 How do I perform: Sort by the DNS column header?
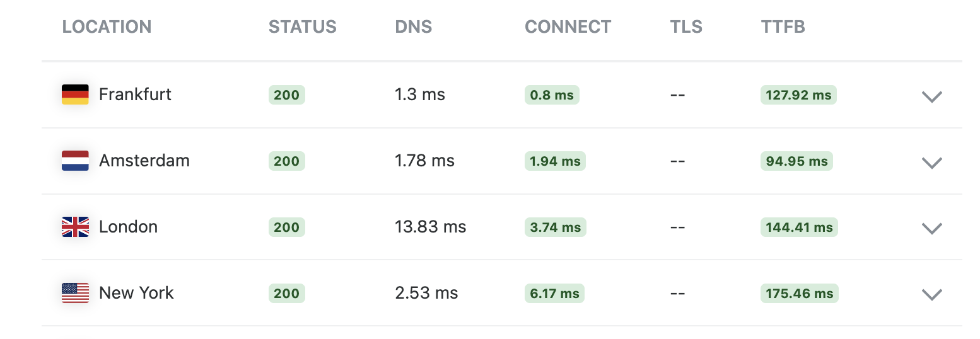coord(414,27)
